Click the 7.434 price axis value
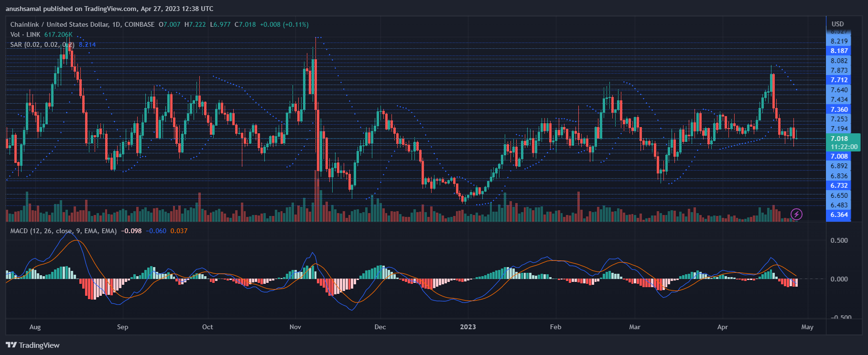The height and width of the screenshot is (355, 868). [x=839, y=99]
